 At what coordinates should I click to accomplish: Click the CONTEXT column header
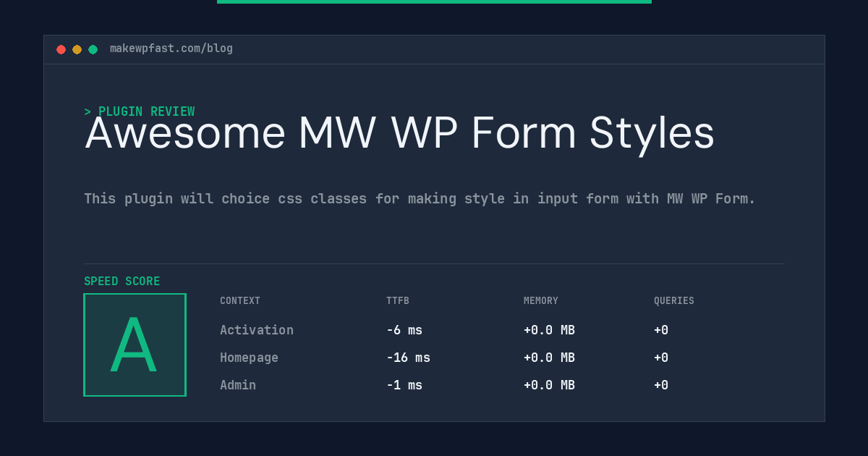pyautogui.click(x=240, y=301)
